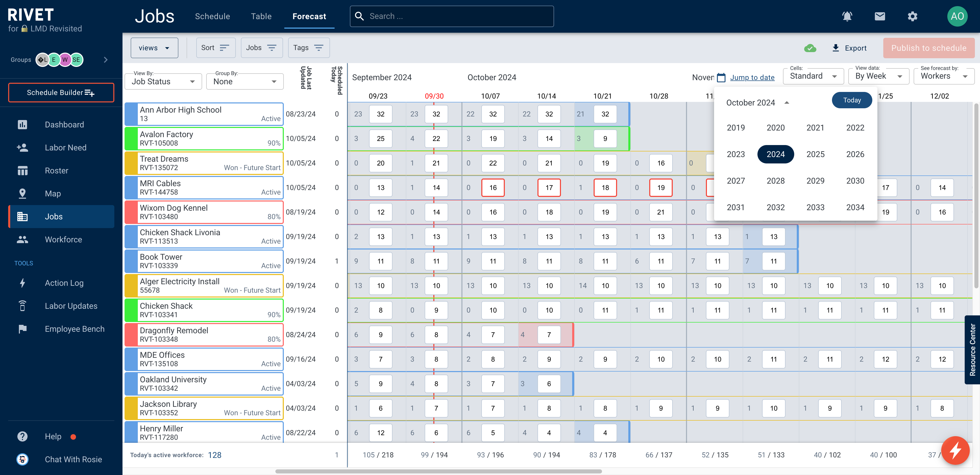The height and width of the screenshot is (475, 980).
Task: Click the Schedule Builder button
Action: pyautogui.click(x=61, y=92)
